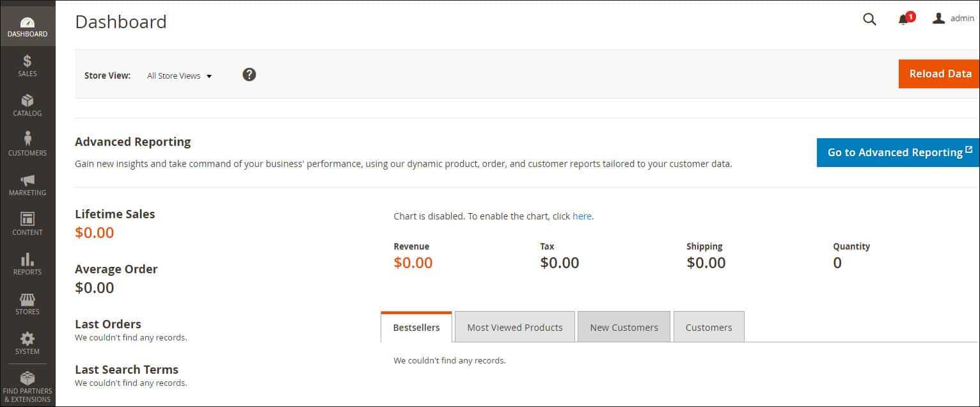Image resolution: width=980 pixels, height=407 pixels.
Task: Click the Store View help icon
Action: [249, 74]
